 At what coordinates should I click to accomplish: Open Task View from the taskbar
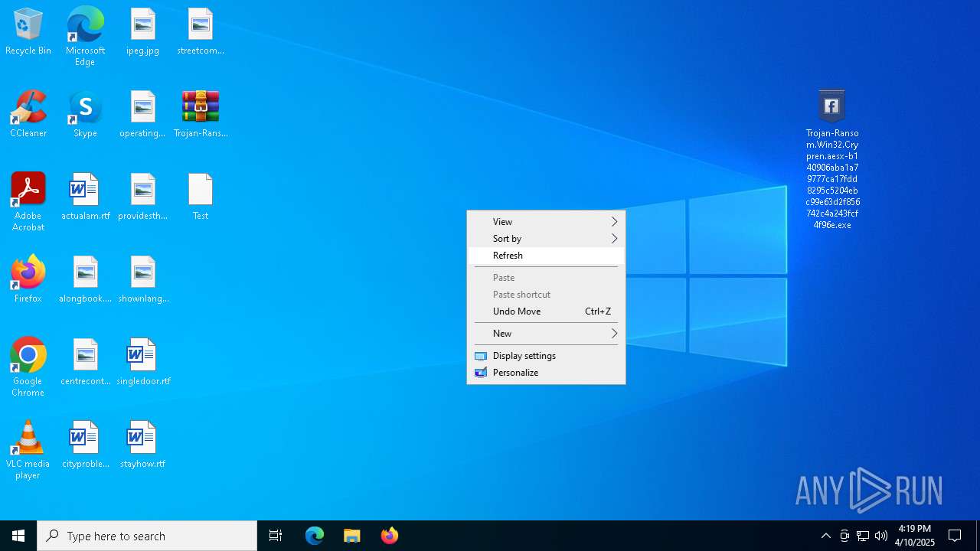pos(276,536)
